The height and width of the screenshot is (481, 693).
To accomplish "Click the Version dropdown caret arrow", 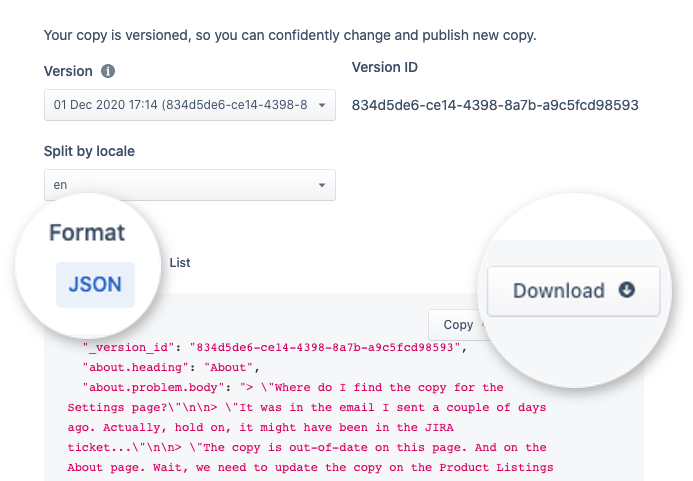I will [x=322, y=106].
